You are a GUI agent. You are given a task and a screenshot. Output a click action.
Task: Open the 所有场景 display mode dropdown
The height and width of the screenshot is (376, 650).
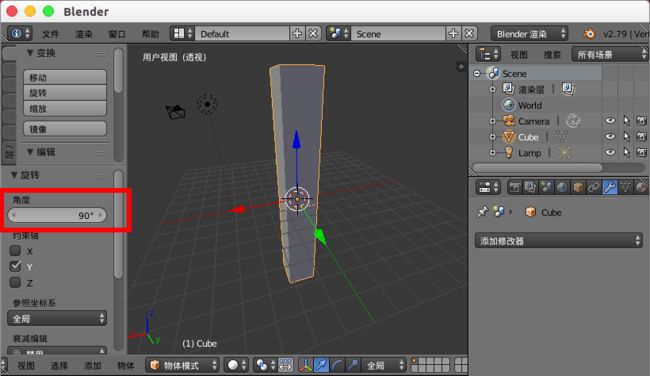click(609, 54)
